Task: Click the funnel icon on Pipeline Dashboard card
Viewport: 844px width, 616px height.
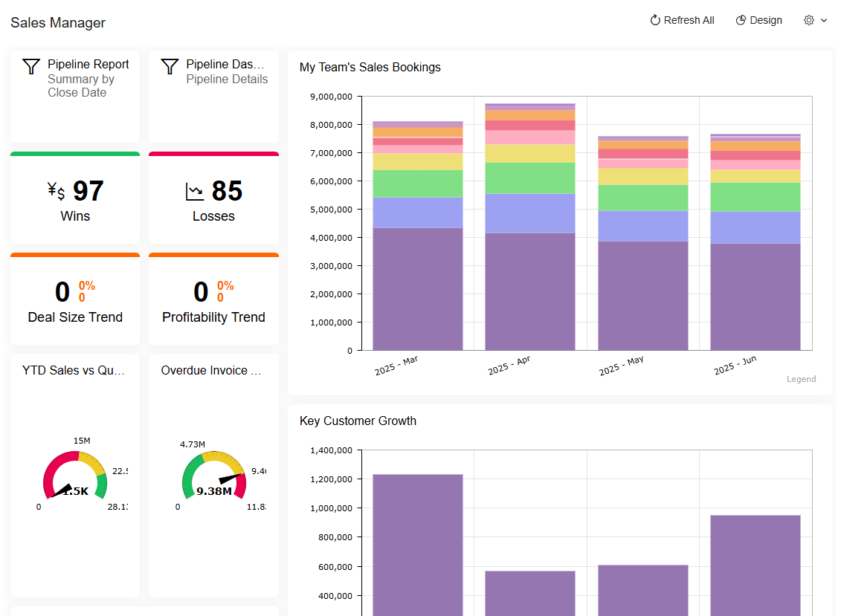Action: [x=170, y=66]
